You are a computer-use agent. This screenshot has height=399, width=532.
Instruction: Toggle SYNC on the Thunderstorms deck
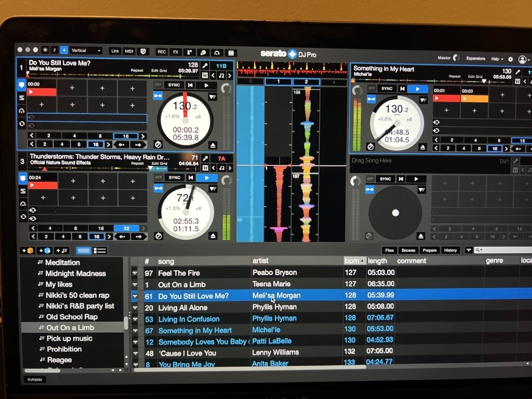click(x=174, y=178)
